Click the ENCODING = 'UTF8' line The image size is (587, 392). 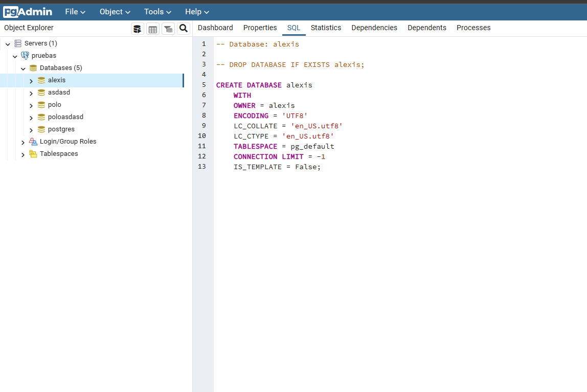pyautogui.click(x=270, y=116)
